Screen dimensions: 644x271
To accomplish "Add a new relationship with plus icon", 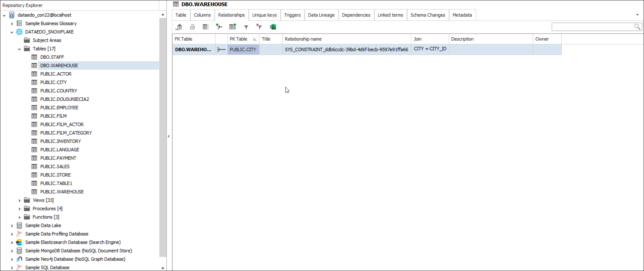I will 219,27.
